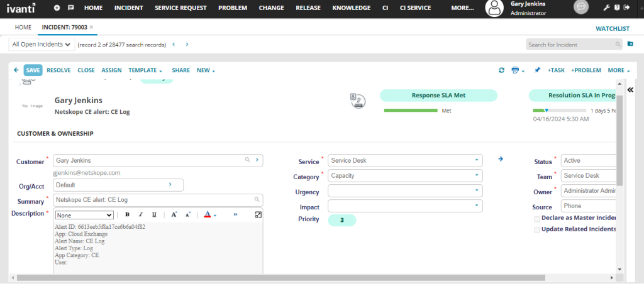Pin the incident with pushpin icon
This screenshot has height=286, width=644.
point(537,70)
